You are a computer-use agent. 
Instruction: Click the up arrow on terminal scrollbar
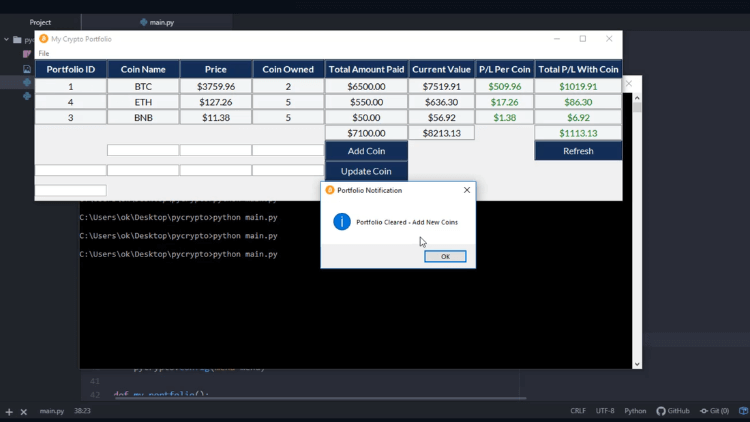[x=637, y=98]
